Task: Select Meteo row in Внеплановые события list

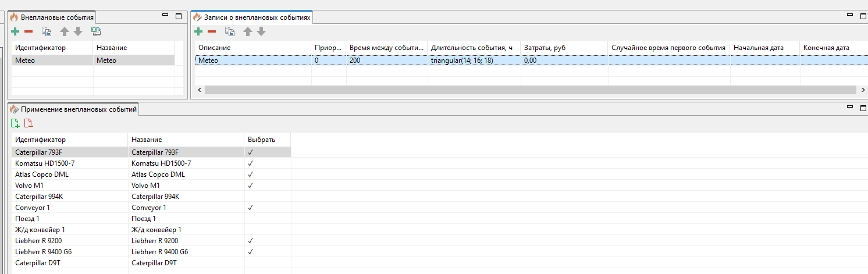Action: pyautogui.click(x=93, y=60)
